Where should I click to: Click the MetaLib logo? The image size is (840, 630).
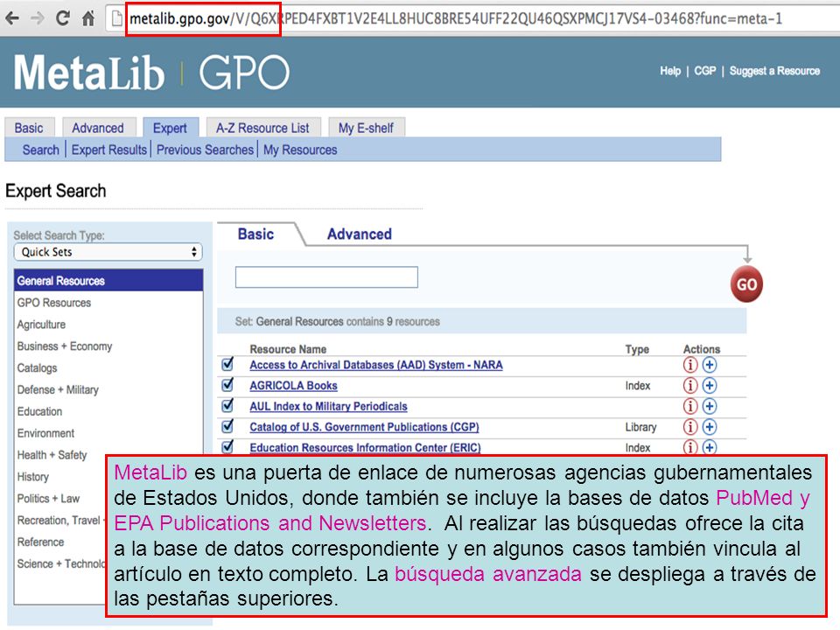point(89,73)
